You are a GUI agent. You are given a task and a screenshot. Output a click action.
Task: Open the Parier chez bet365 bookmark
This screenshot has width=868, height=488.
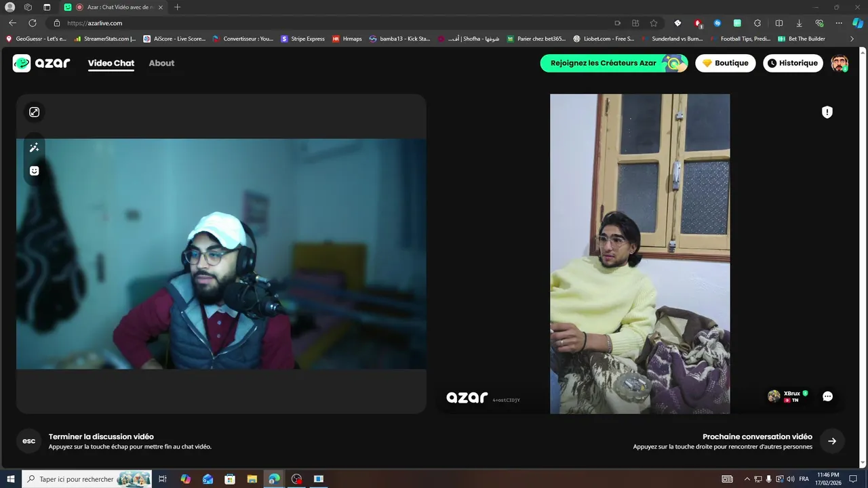tap(536, 39)
